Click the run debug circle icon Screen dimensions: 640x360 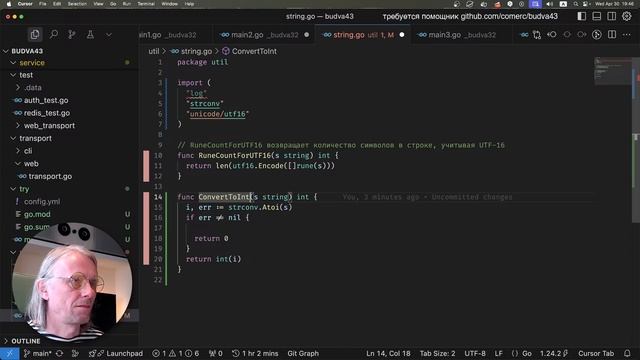[597, 35]
